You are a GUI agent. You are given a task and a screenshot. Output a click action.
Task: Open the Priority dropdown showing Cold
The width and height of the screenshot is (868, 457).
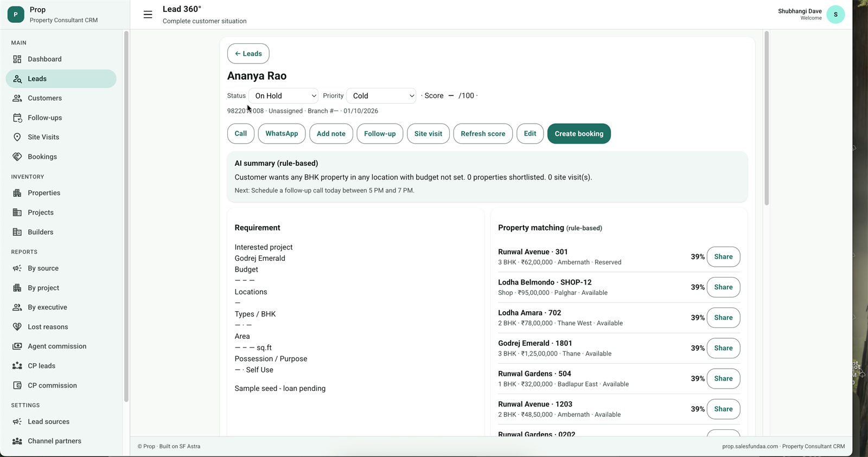(x=381, y=96)
